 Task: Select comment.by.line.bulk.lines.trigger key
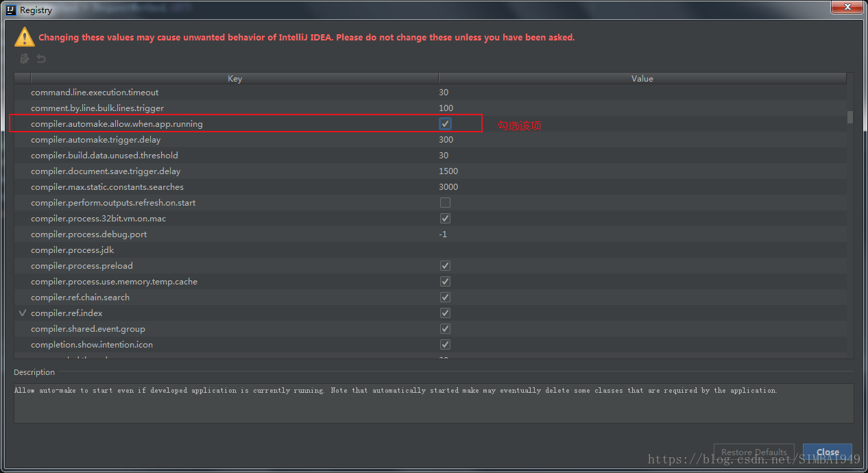97,108
